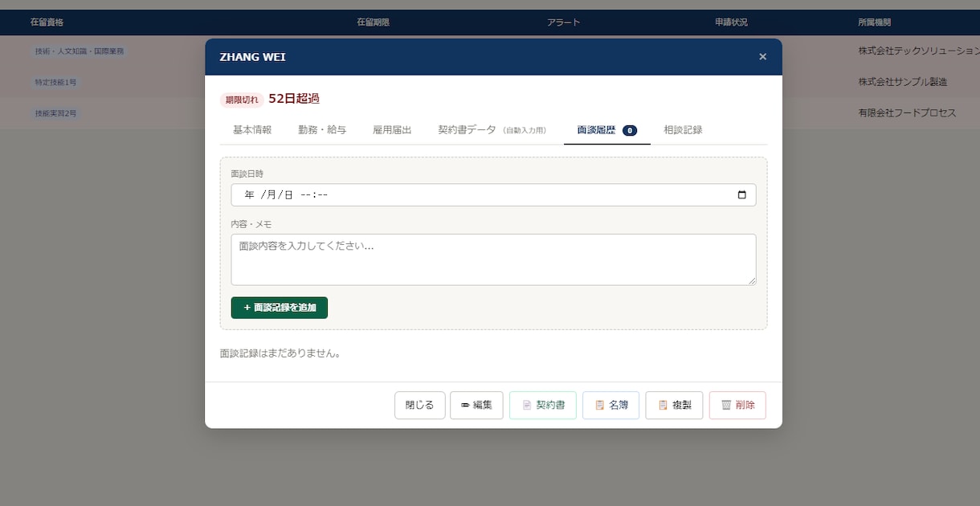The width and height of the screenshot is (980, 506).
Task: Click the 技術・人文知識・国際業務 tag in background
Action: tap(80, 51)
